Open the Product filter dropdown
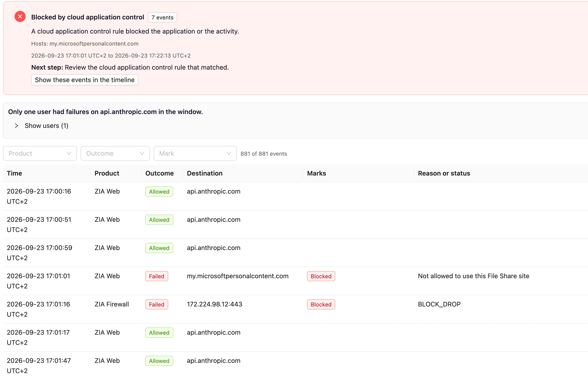Viewport: 588px width, 377px height. pos(40,153)
